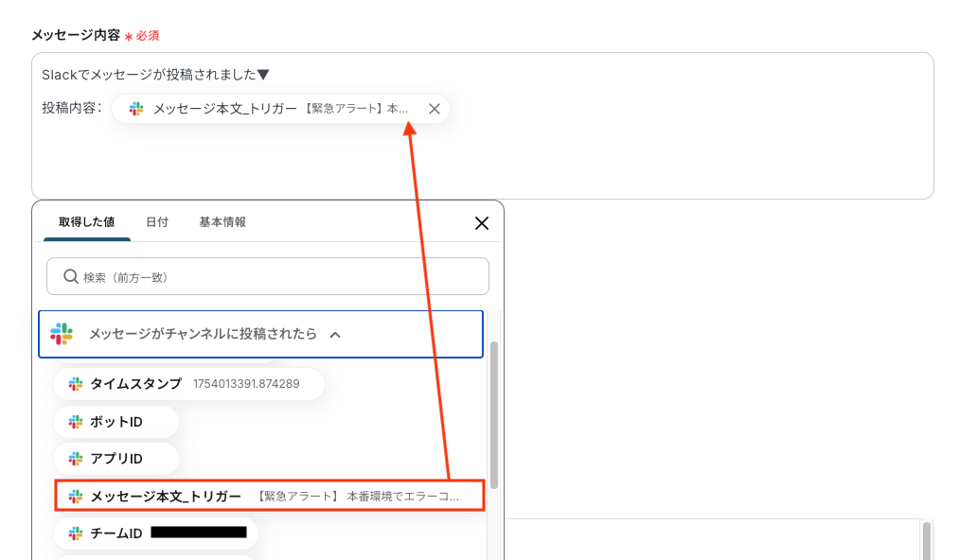The image size is (959, 560).
Task: Click Slack icon on アプリID row
Action: pos(75,459)
